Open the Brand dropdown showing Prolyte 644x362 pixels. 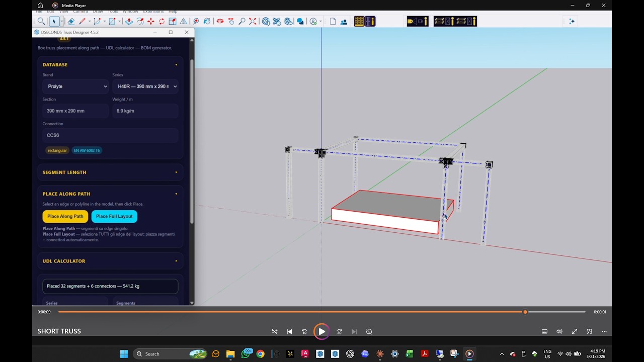click(x=75, y=86)
